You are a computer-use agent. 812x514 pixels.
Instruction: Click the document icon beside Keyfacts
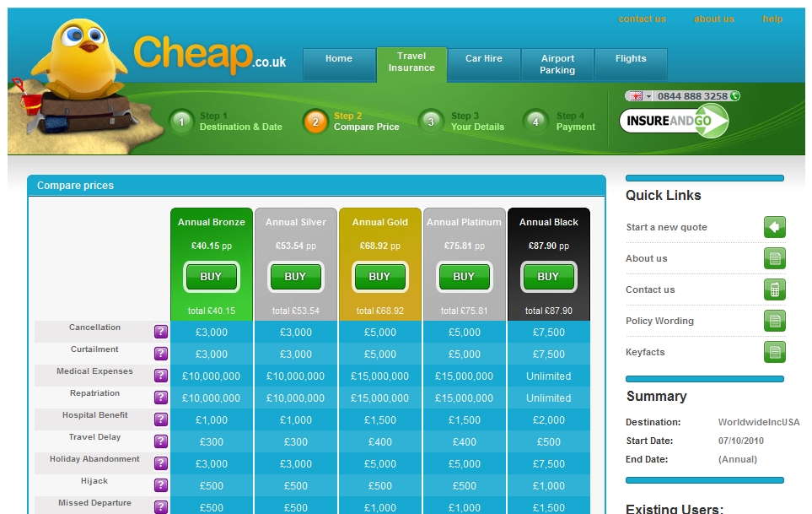pyautogui.click(x=775, y=352)
